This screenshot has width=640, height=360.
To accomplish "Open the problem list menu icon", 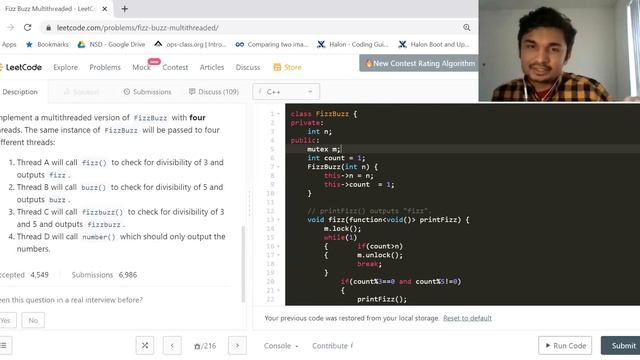I will (x=4, y=346).
